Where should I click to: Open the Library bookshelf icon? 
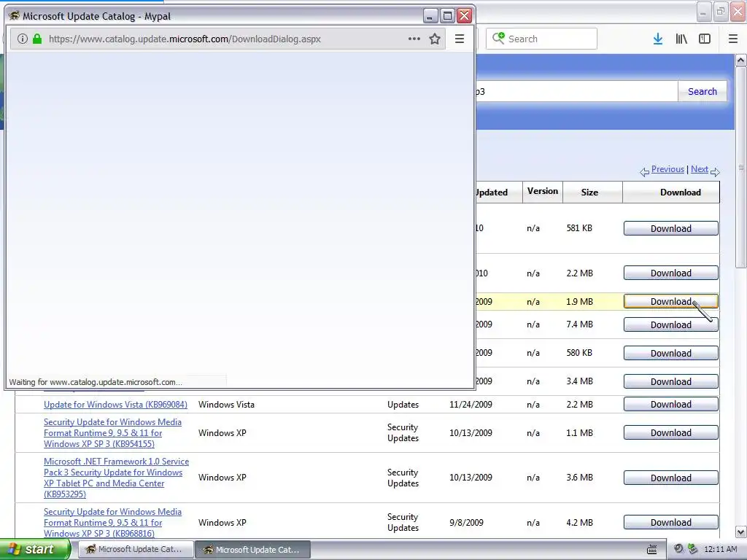click(681, 39)
